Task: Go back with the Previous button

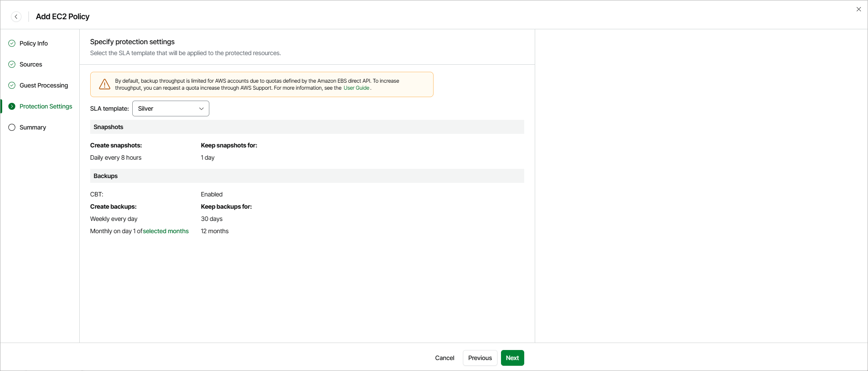Action: point(480,358)
